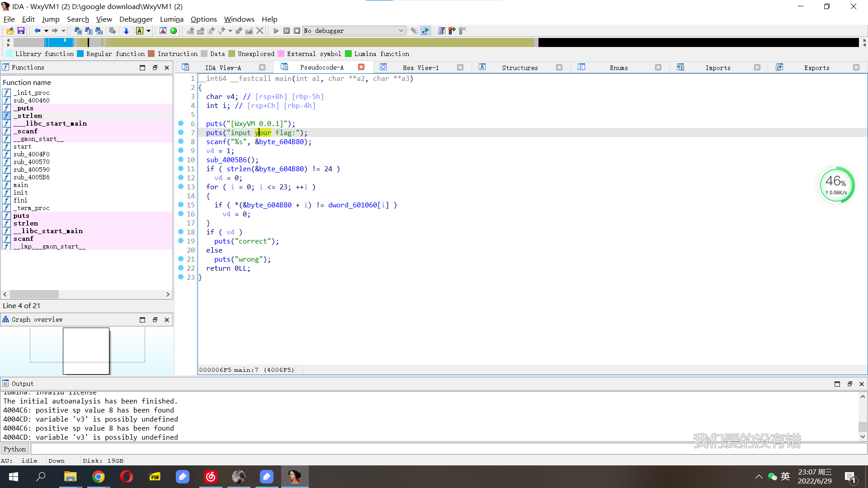Click the Jump back arrow icon

pos(37,31)
